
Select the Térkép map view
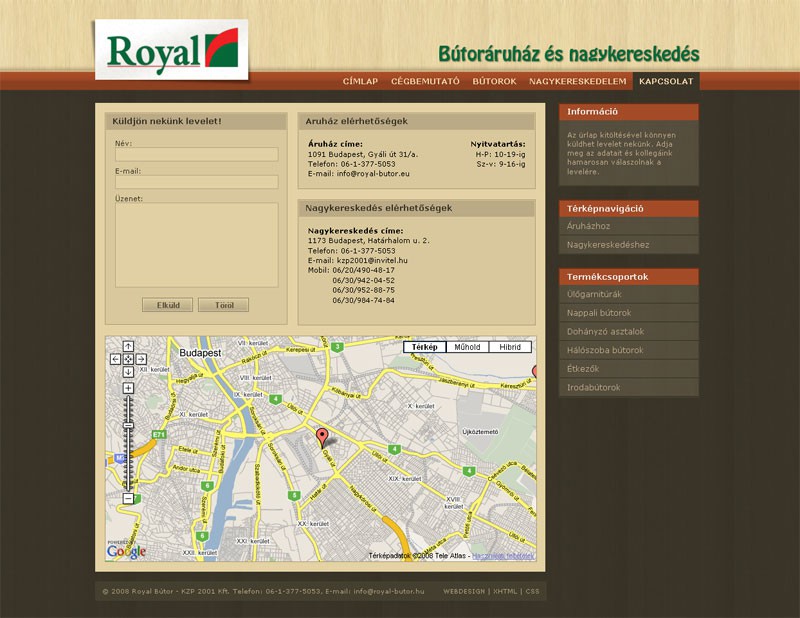coord(425,347)
